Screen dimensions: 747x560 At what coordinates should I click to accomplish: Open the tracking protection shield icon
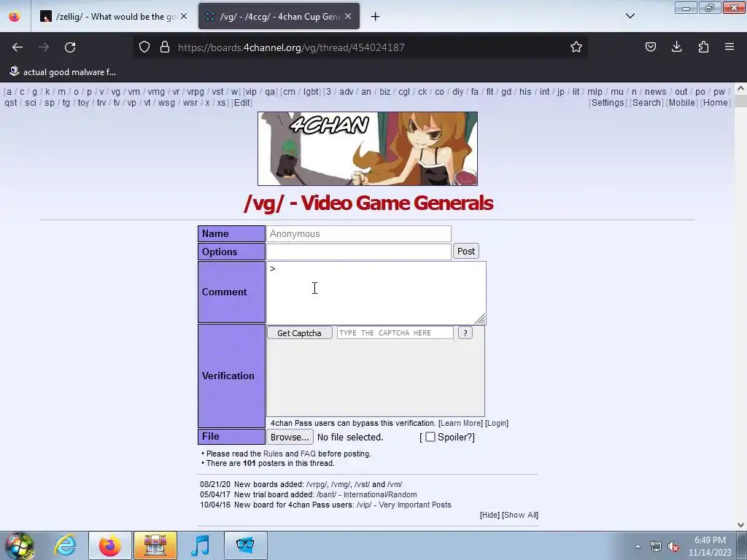tap(144, 47)
